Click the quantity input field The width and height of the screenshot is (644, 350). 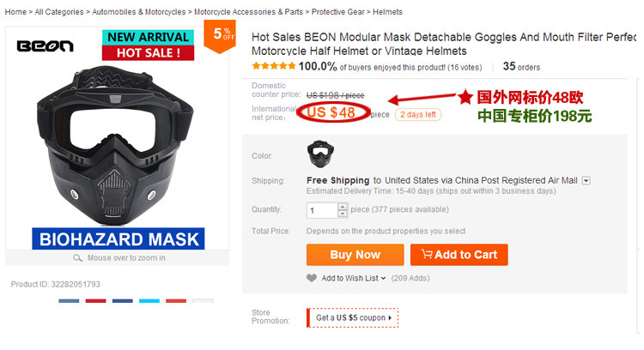[322, 210]
